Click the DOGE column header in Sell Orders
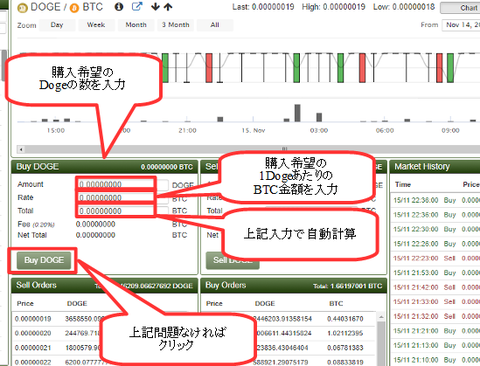 click(x=77, y=304)
